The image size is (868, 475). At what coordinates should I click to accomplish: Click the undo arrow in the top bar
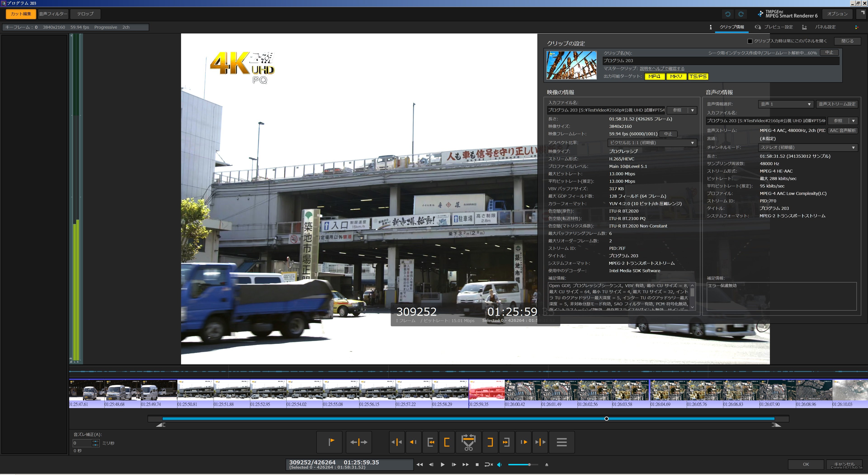[x=728, y=14]
